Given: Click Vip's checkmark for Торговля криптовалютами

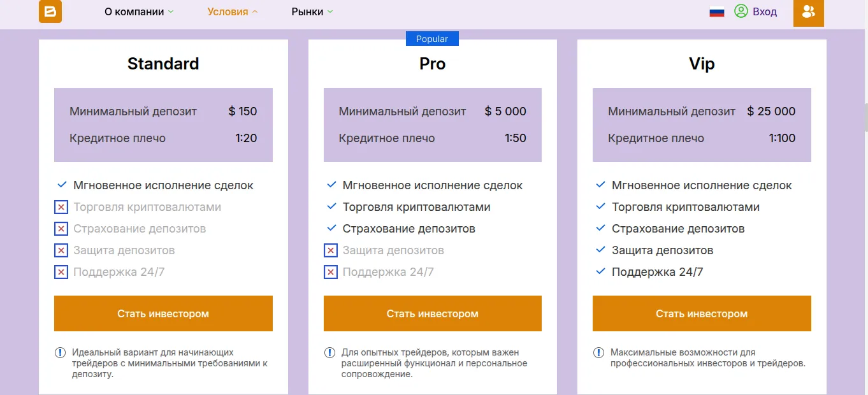Looking at the screenshot, I should tap(600, 206).
